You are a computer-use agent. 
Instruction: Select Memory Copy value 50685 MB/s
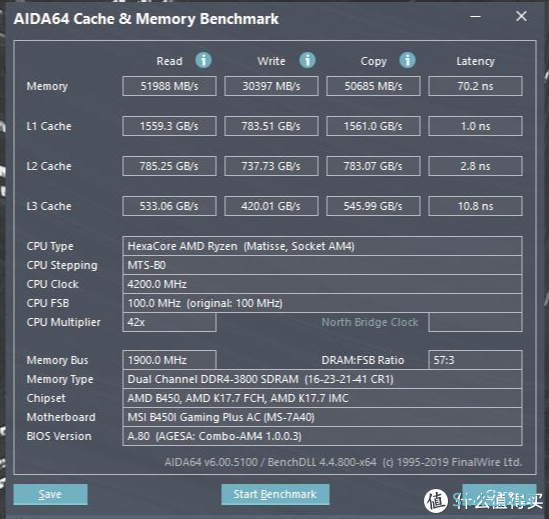(373, 86)
